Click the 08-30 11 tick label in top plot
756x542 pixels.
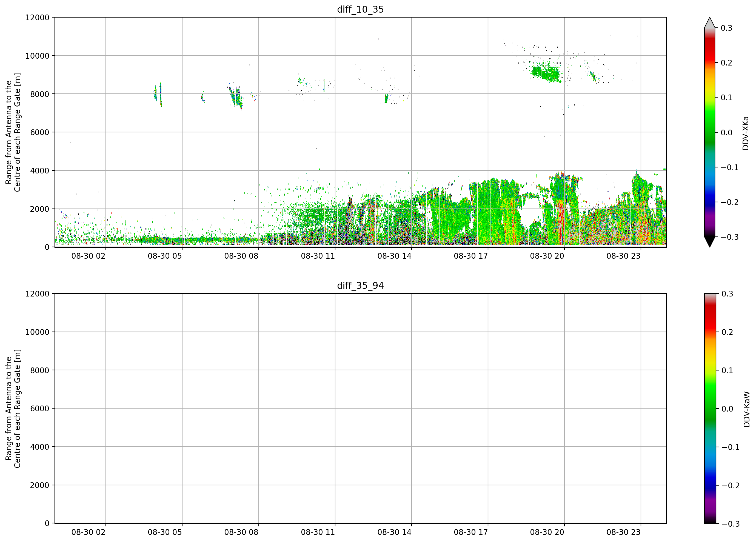[x=318, y=256]
